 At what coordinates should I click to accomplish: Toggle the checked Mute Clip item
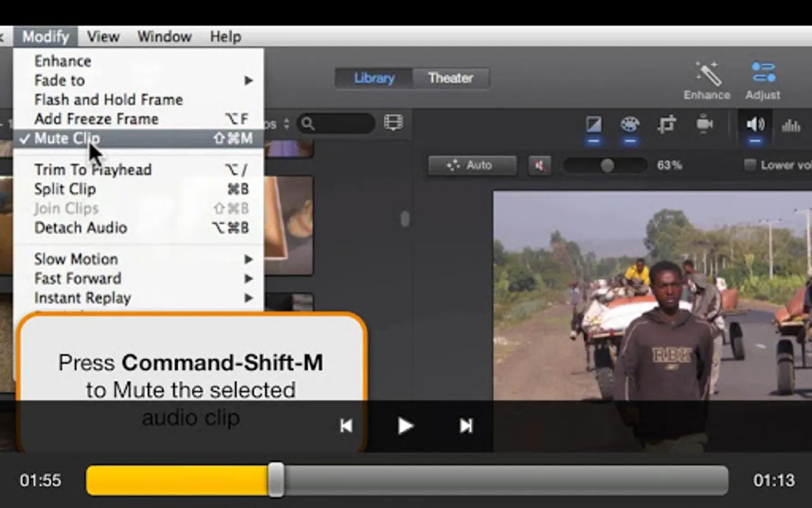(x=138, y=138)
